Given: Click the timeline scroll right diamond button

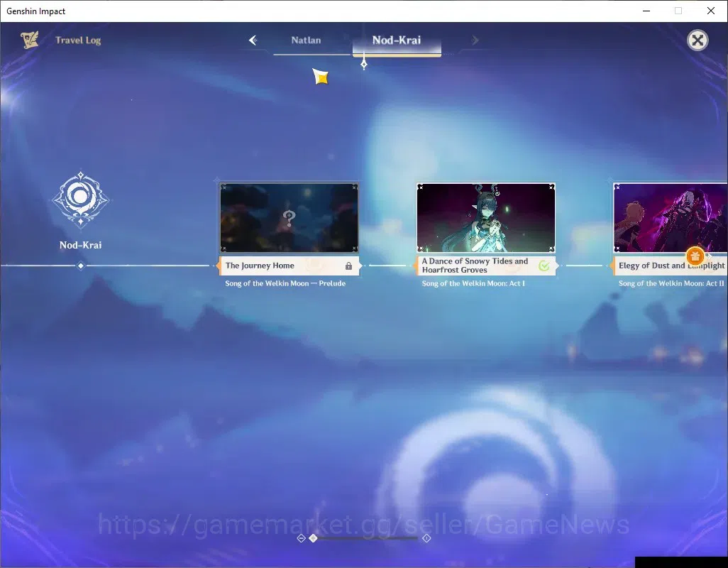Looking at the screenshot, I should [426, 538].
